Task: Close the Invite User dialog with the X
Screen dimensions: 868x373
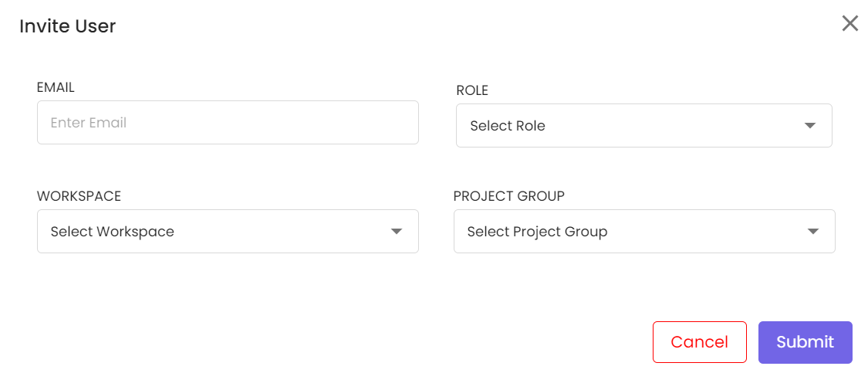Action: click(849, 23)
